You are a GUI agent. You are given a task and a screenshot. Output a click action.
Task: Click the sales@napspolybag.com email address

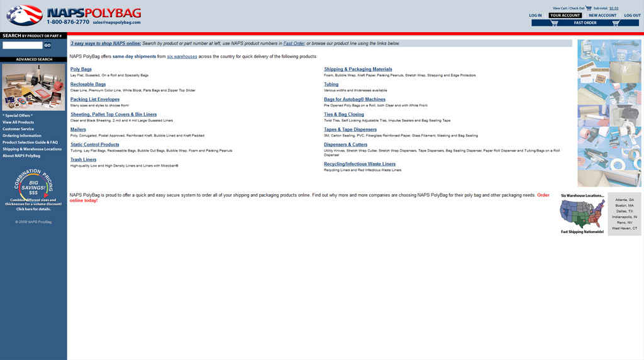coord(116,23)
